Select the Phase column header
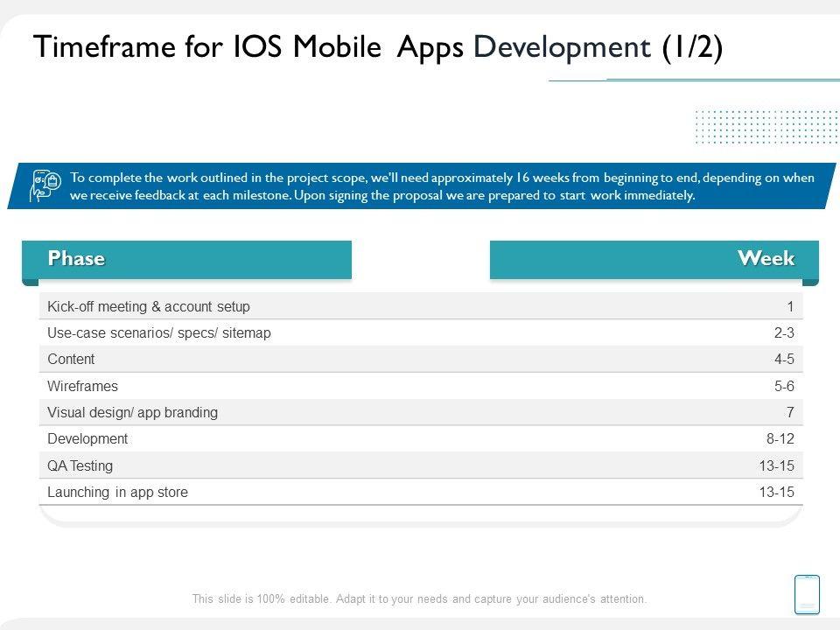This screenshot has width=840, height=630. (186, 259)
